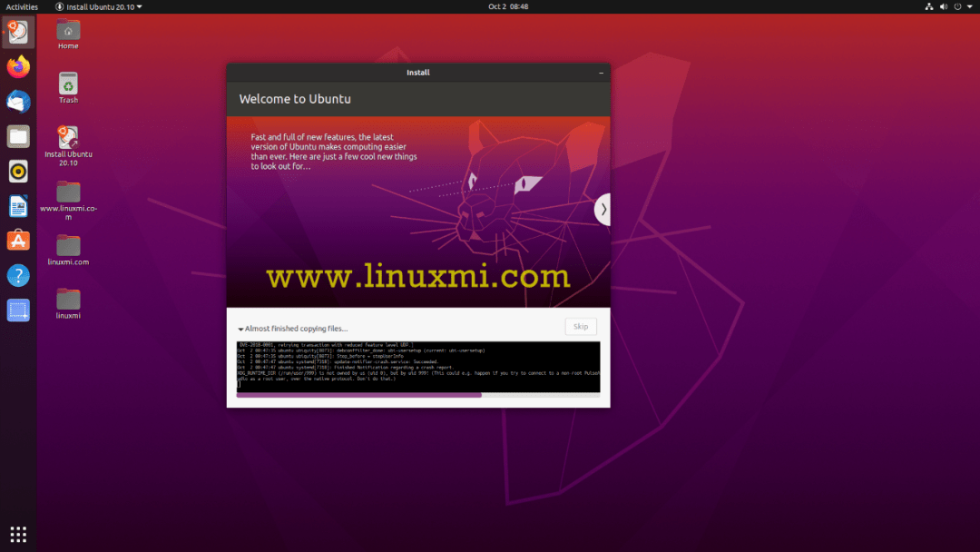Launch Firefox from the dock

tap(18, 67)
